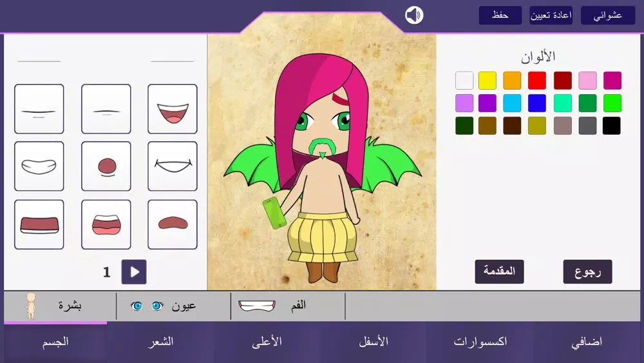Pick the mauve gray color swatch
Viewport: 644px width, 363px height.
[x=563, y=126]
